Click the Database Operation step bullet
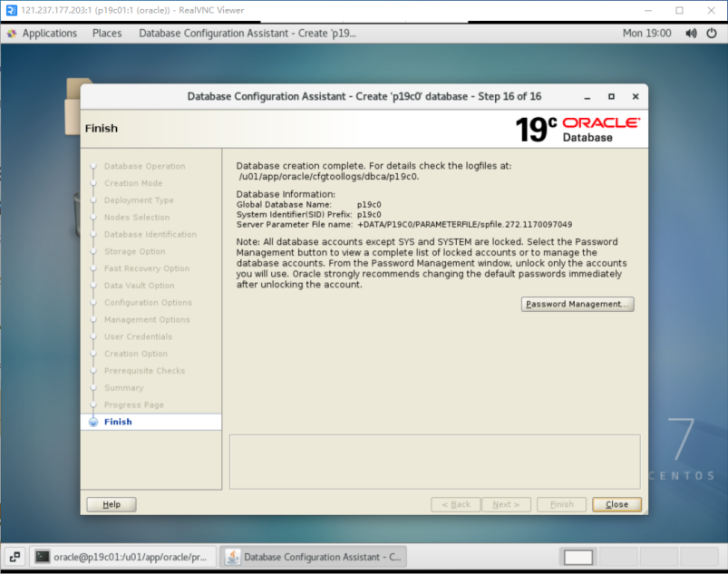728x574 pixels. [93, 166]
